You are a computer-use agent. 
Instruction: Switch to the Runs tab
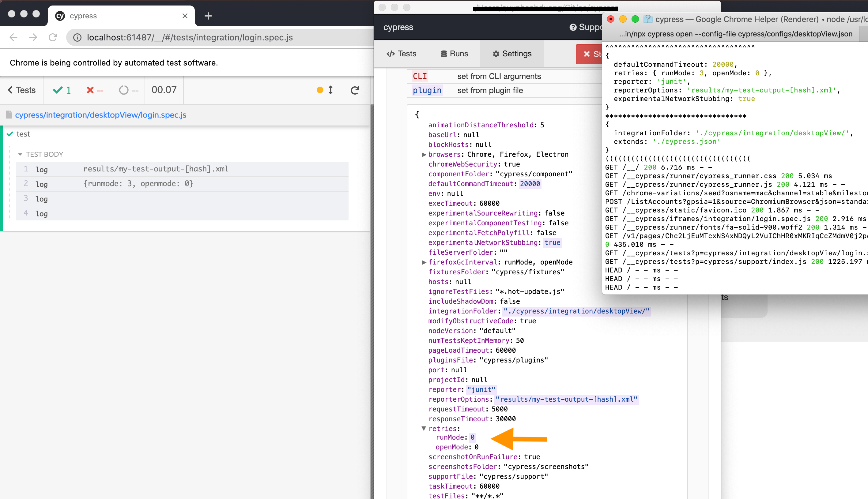(x=454, y=54)
